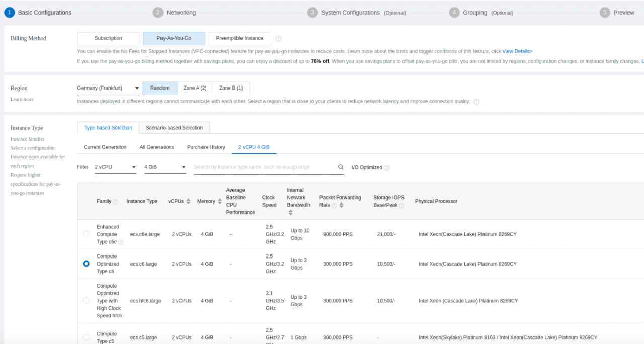
Task: Click the 900,000 PPS cell
Action: point(338,234)
